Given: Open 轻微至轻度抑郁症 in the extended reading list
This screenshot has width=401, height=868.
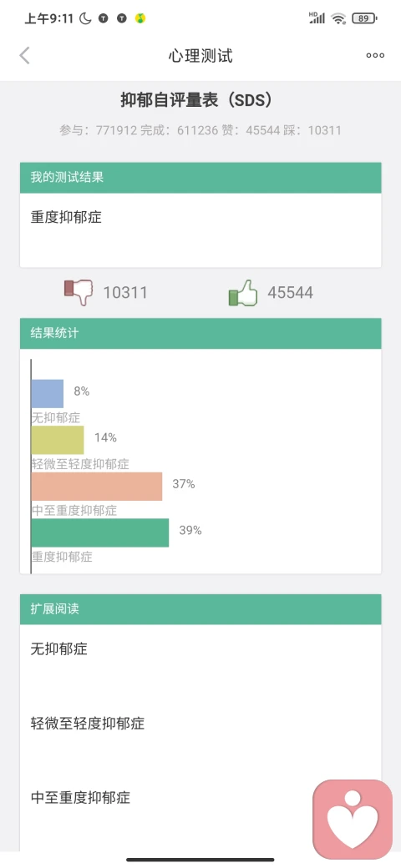Looking at the screenshot, I should coord(88,723).
